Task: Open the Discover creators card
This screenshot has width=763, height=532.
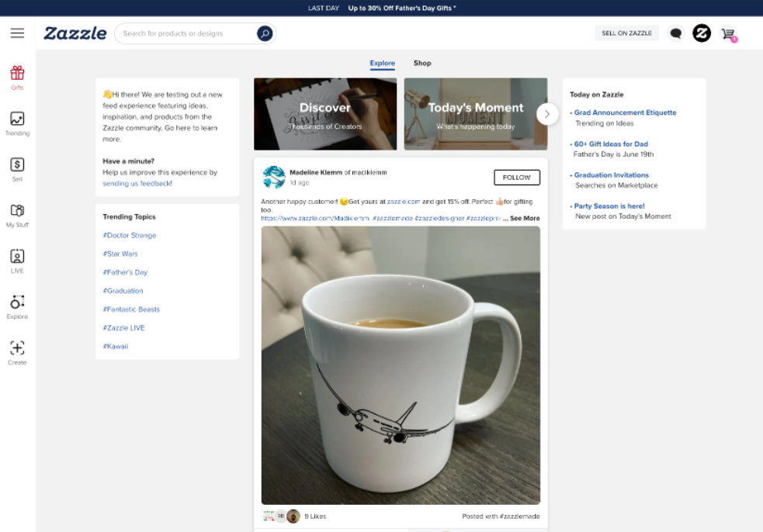Action: [x=325, y=114]
